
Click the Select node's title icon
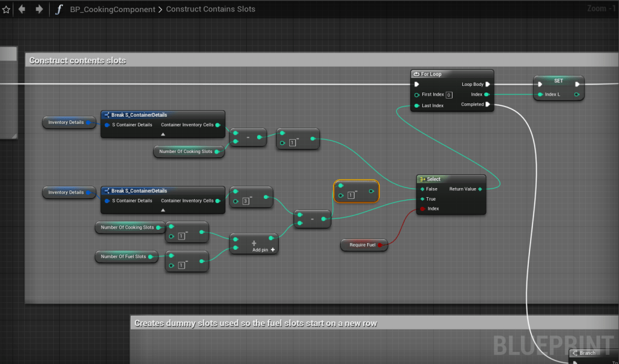click(422, 179)
